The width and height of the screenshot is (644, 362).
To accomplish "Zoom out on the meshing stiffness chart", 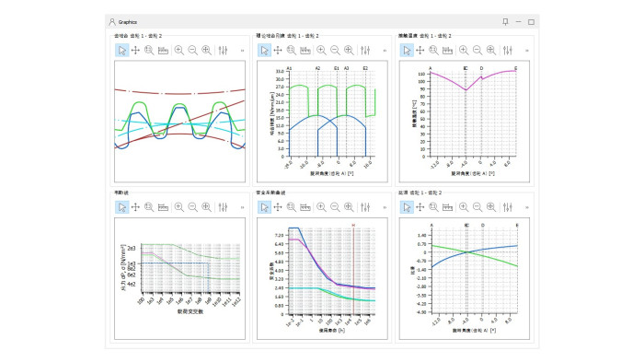I will [x=335, y=50].
